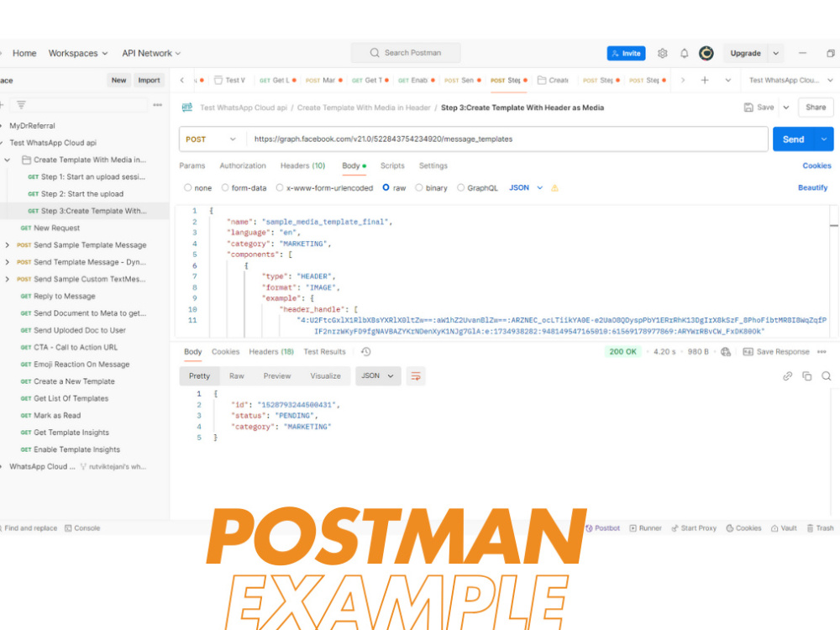The height and width of the screenshot is (630, 840).
Task: Expand the Save options arrow
Action: [786, 108]
